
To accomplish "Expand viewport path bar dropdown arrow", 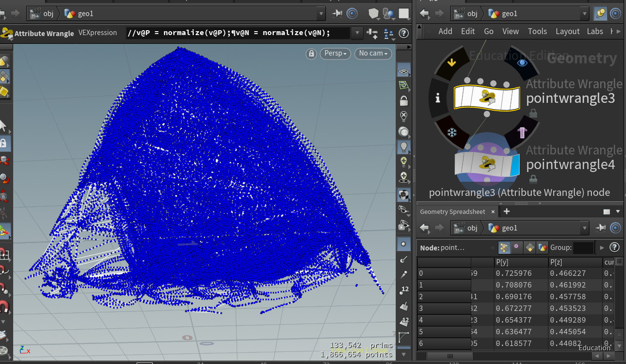I will (321, 14).
